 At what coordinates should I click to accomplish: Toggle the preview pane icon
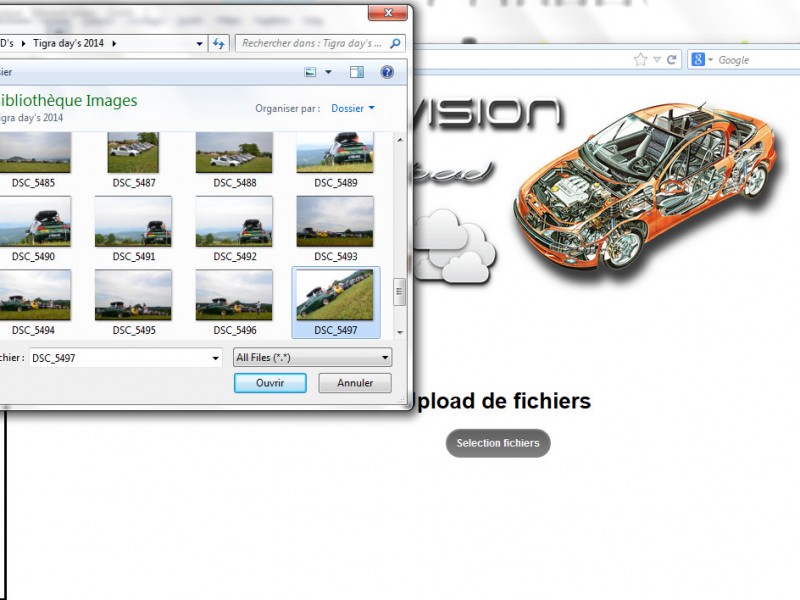(356, 72)
